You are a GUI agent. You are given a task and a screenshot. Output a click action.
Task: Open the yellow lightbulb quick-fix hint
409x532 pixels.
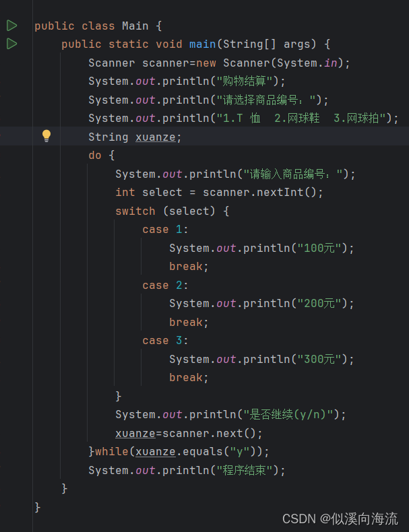click(x=46, y=136)
